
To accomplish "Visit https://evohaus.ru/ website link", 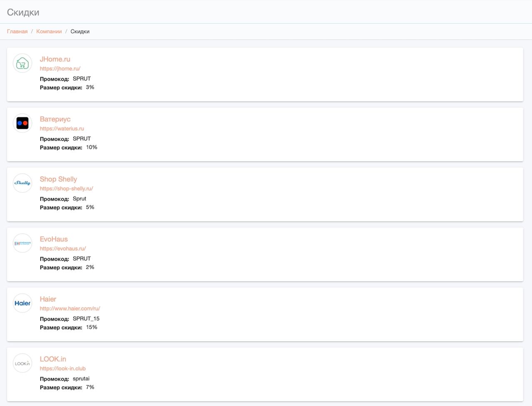I will click(x=63, y=249).
